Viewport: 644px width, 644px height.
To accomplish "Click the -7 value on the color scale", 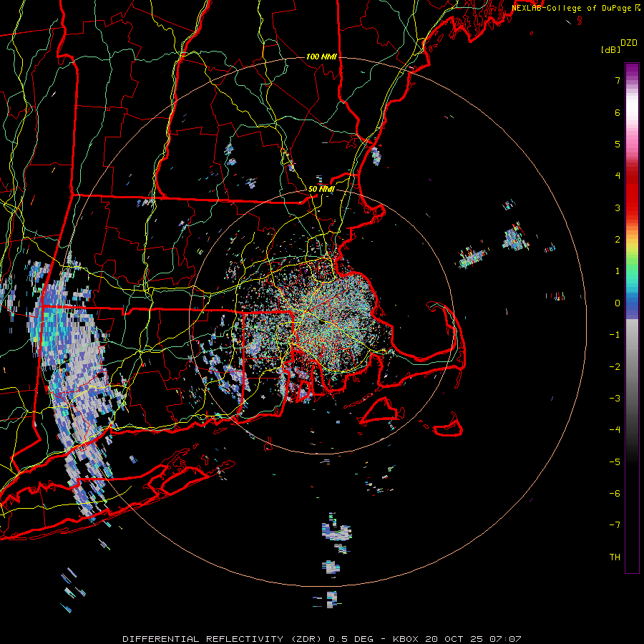I will click(615, 525).
